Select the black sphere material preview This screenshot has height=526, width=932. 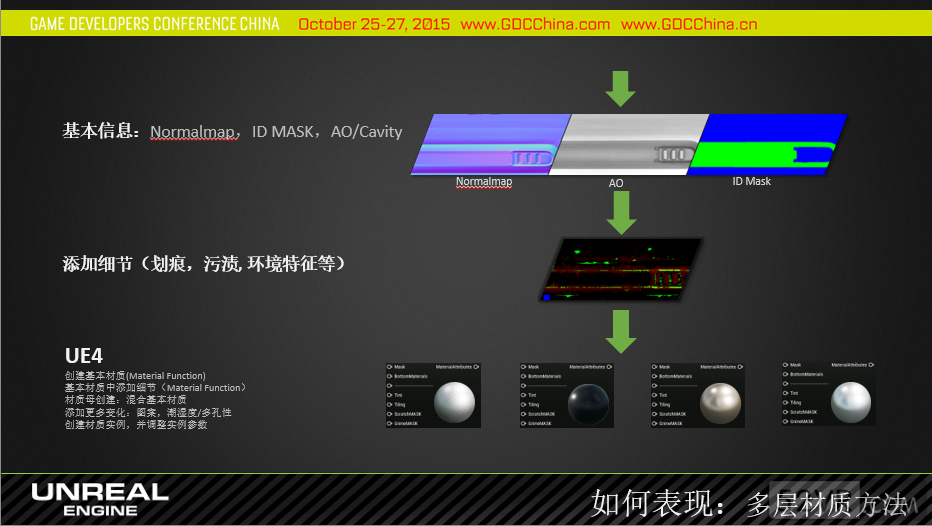(x=588, y=404)
